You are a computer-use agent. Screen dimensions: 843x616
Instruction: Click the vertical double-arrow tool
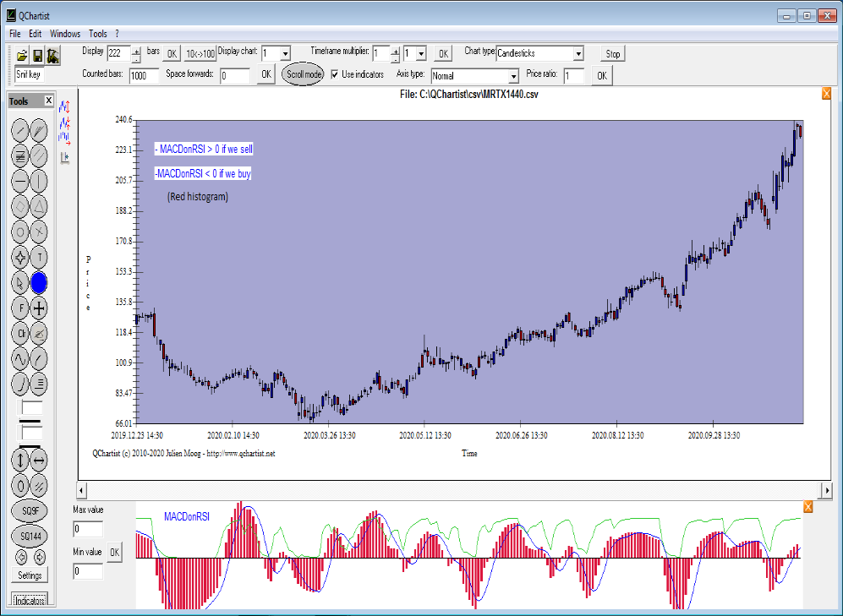click(x=19, y=461)
